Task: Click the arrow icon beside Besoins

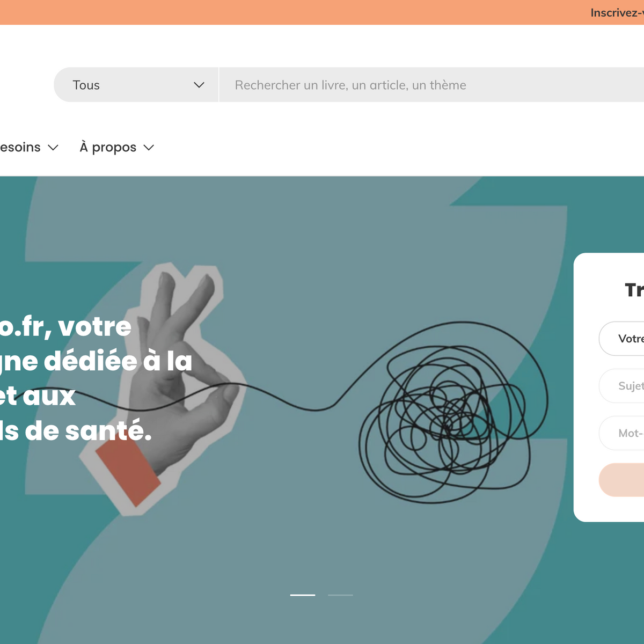Action: tap(53, 148)
